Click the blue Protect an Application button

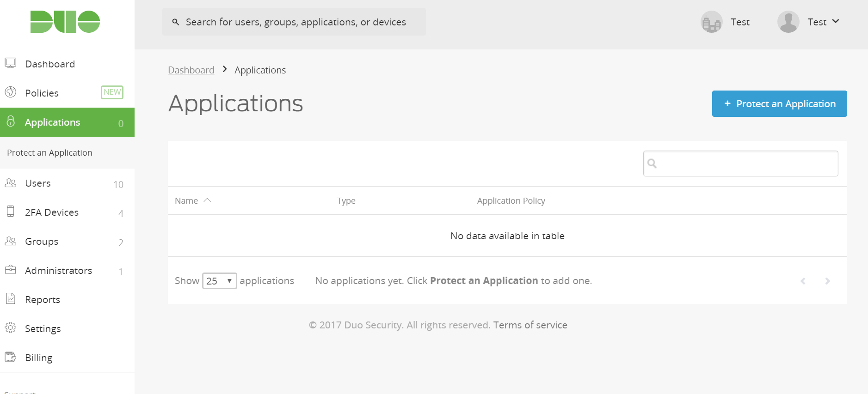pyautogui.click(x=779, y=104)
